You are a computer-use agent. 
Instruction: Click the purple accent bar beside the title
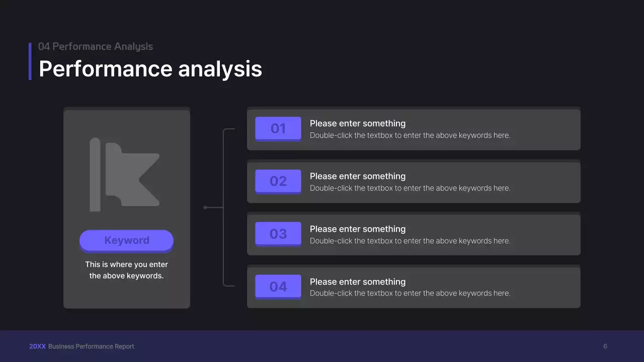point(30,61)
